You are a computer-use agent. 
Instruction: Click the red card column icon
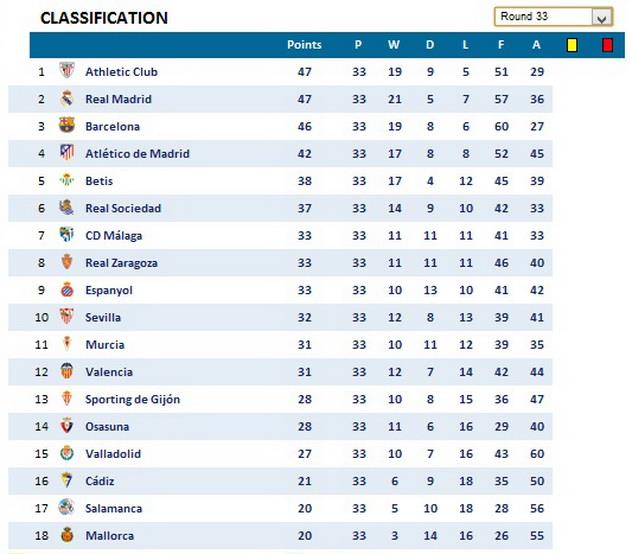coord(607,44)
